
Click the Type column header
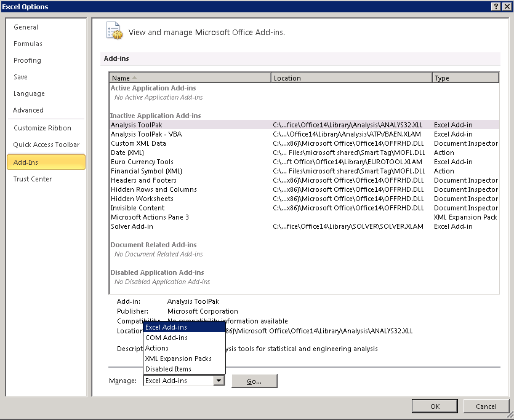465,78
